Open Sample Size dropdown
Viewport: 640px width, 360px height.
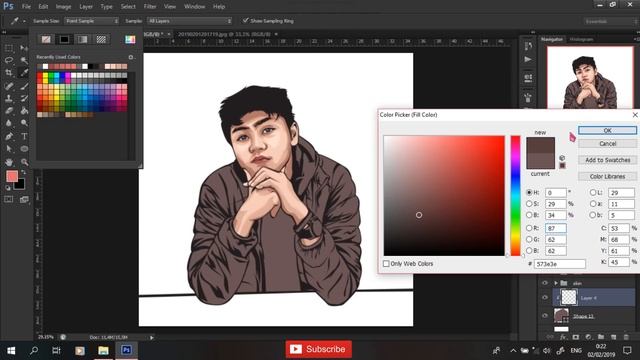91,21
